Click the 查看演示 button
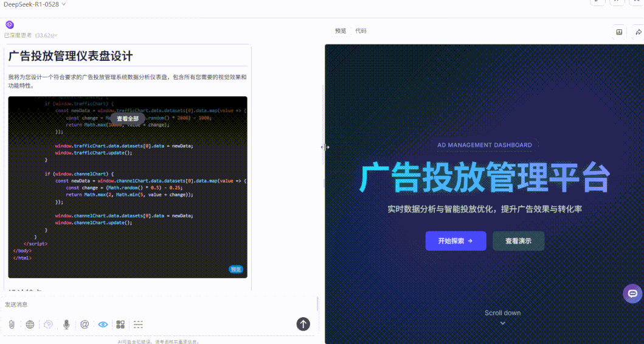644x344 pixels. [x=518, y=241]
